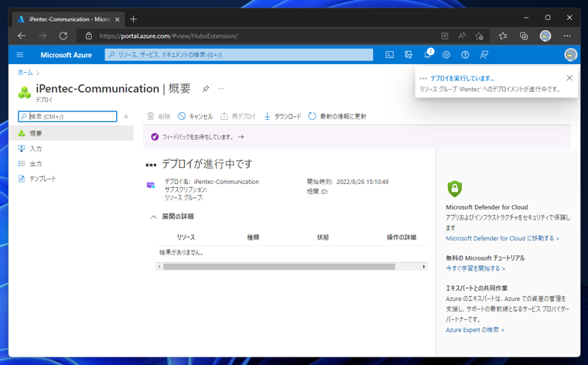Click the Azure global search box
This screenshot has width=588, height=365.
(239, 55)
